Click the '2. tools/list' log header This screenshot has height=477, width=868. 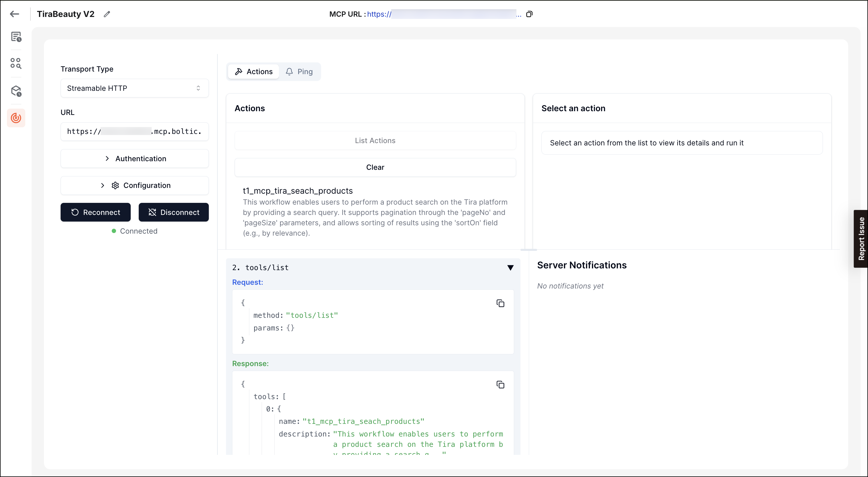[x=373, y=268]
